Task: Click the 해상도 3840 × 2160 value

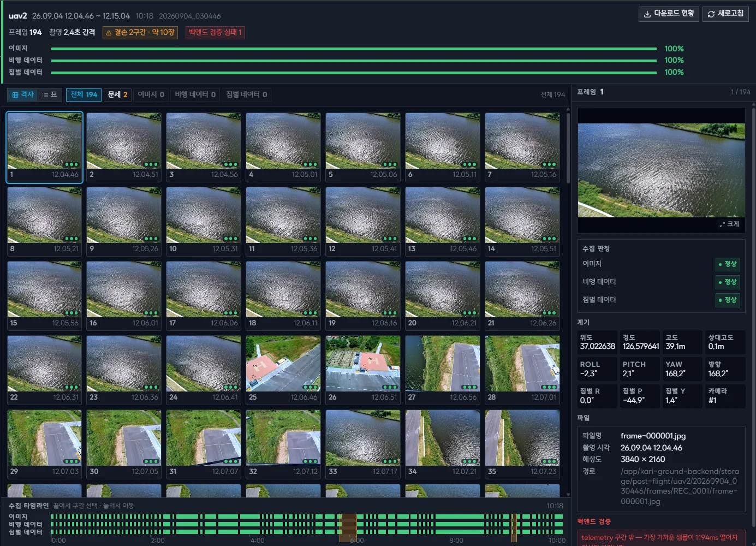Action: point(642,459)
